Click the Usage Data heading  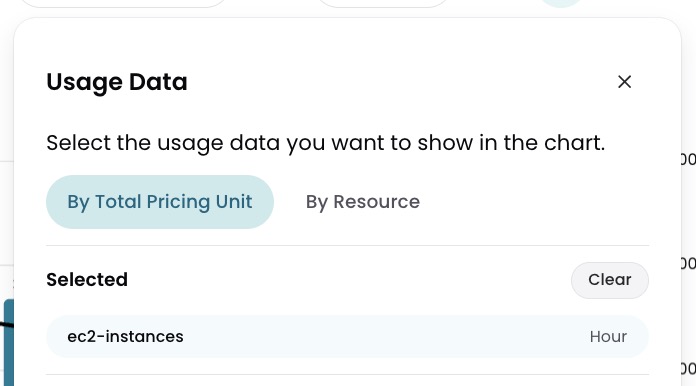(x=117, y=82)
